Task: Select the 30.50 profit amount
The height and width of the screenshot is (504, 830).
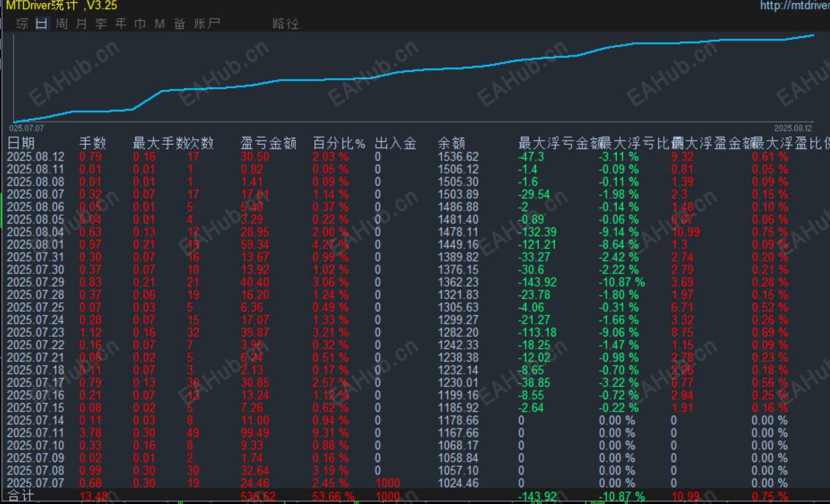Action: (x=255, y=157)
